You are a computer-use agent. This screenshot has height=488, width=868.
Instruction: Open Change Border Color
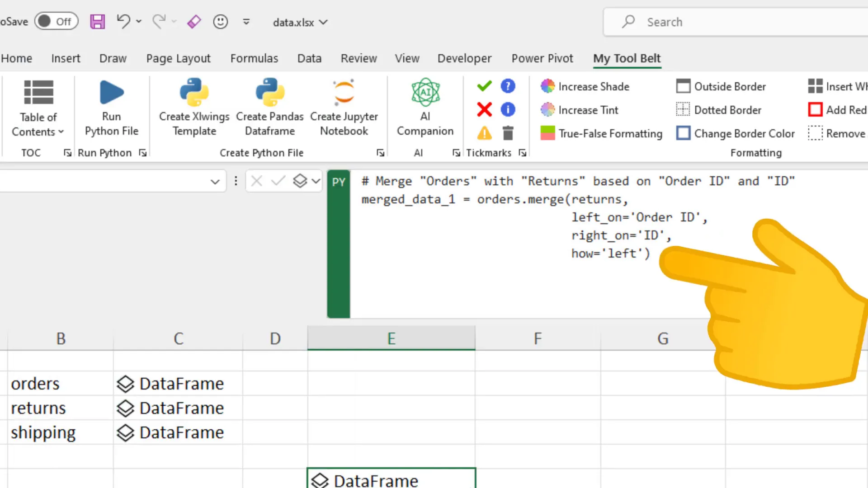[x=735, y=133]
